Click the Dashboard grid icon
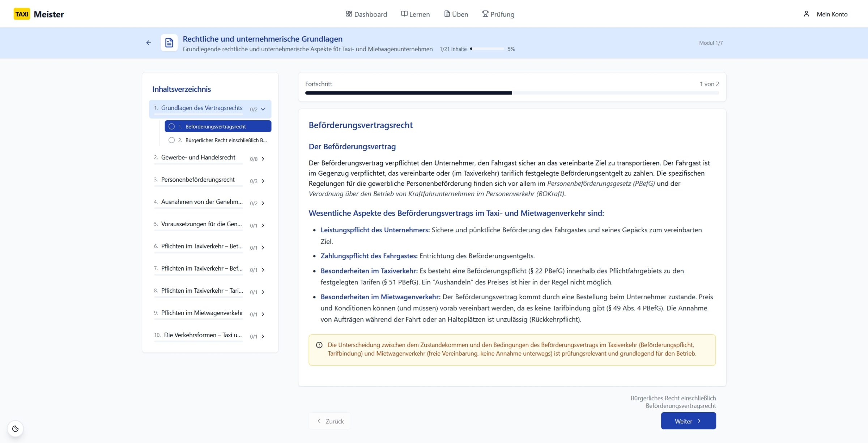The image size is (868, 443). pyautogui.click(x=349, y=14)
